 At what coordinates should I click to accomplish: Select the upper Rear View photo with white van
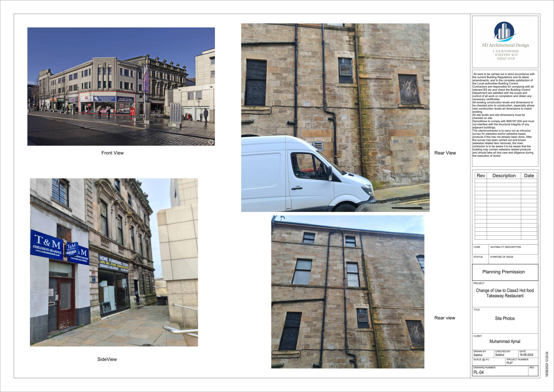tap(335, 118)
